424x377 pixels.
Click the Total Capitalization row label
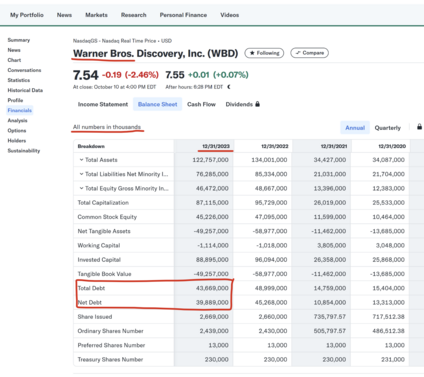(103, 203)
